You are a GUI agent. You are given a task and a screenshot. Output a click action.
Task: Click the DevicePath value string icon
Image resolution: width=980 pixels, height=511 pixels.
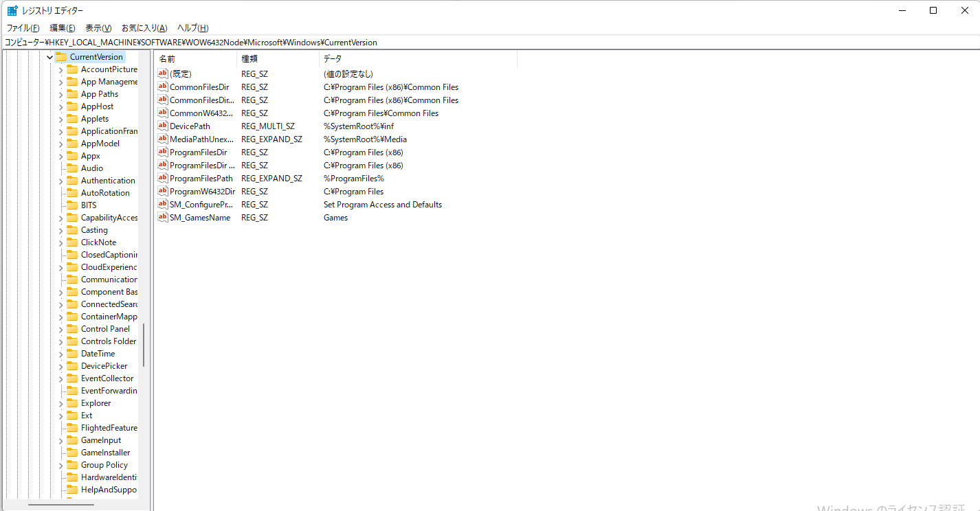(x=163, y=126)
